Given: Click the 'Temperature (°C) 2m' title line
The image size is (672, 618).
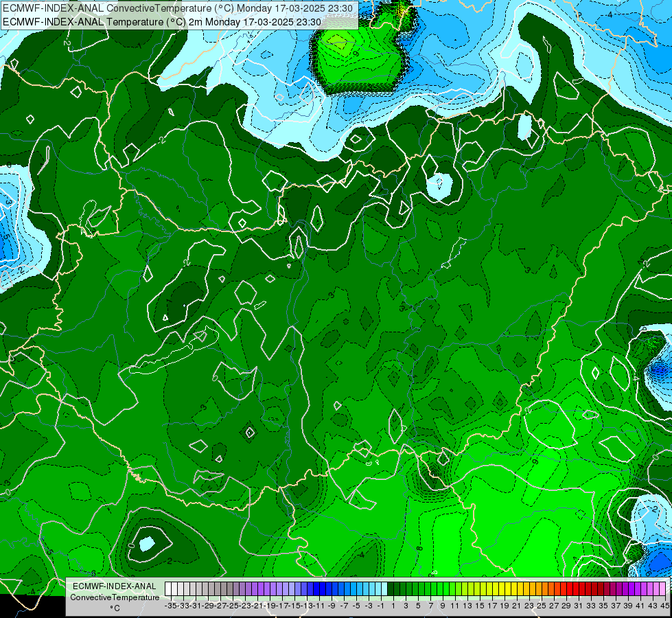Looking at the screenshot, I should coord(162,22).
